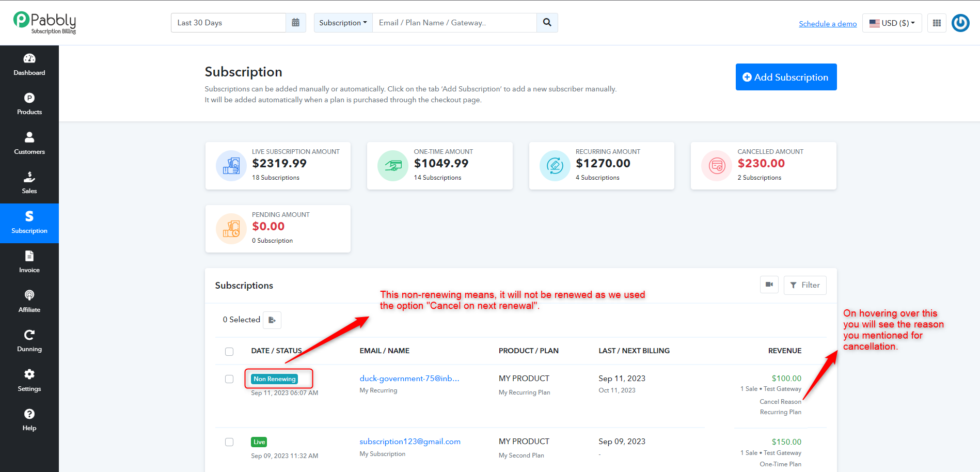
Task: Click the $1270.00 recurring amount
Action: pyautogui.click(x=603, y=163)
